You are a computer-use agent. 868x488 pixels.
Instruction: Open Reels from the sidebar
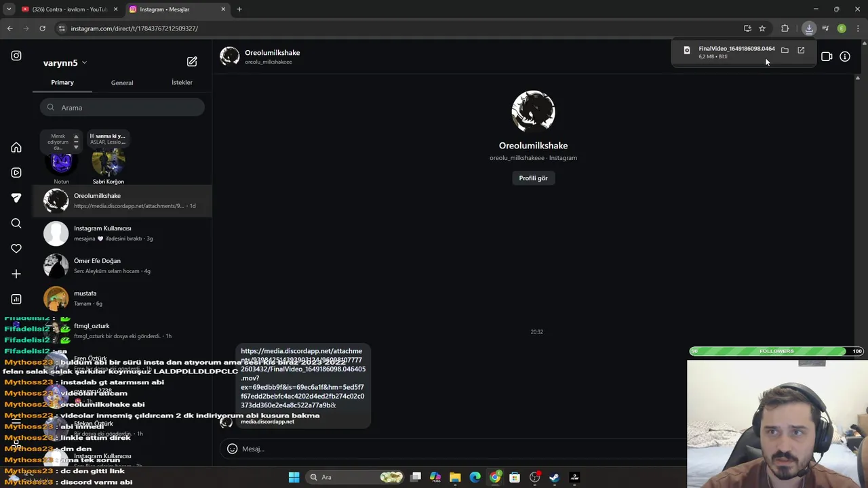(16, 173)
